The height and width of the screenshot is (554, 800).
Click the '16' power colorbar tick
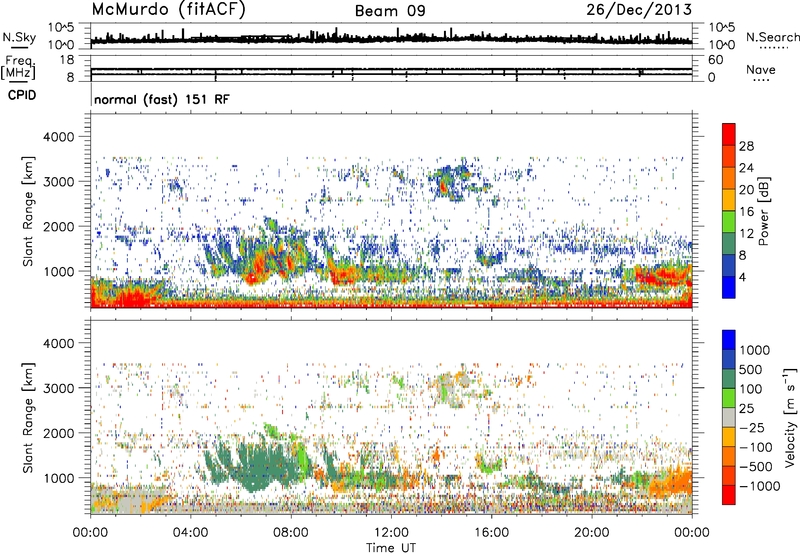(746, 212)
